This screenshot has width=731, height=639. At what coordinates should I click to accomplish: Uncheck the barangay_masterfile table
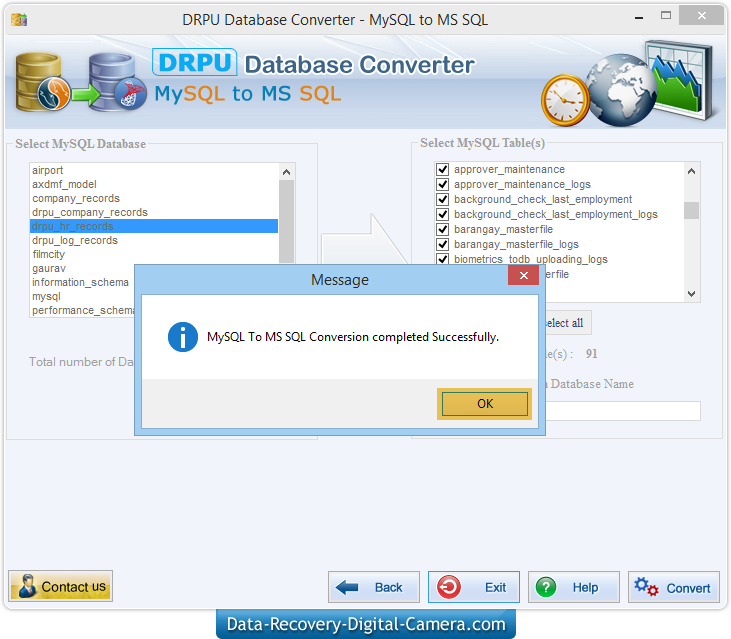[442, 229]
